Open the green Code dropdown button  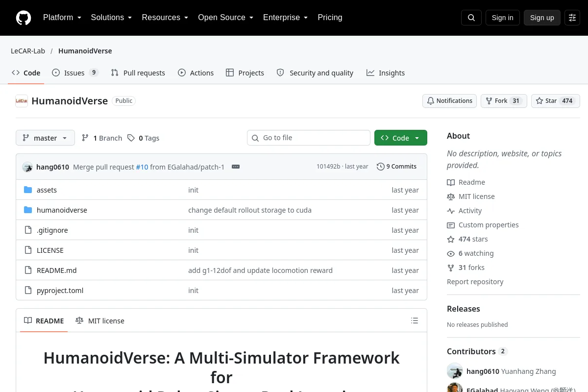401,138
